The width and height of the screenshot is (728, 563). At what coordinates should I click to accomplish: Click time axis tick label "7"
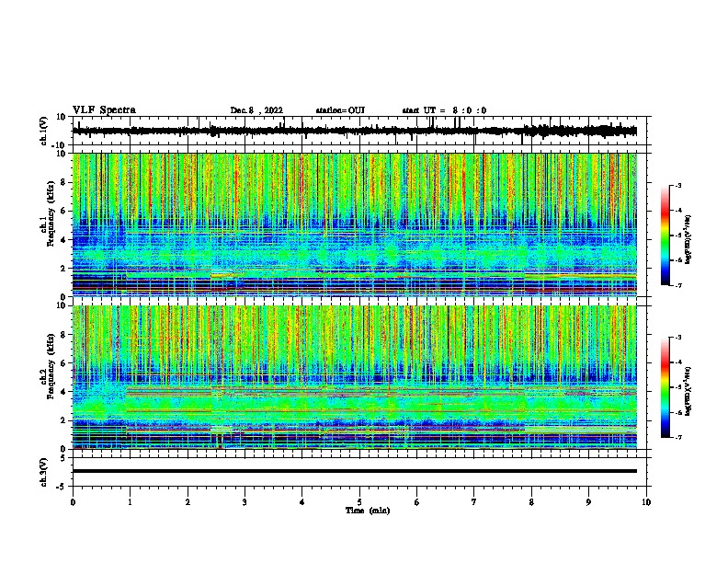pos(474,502)
